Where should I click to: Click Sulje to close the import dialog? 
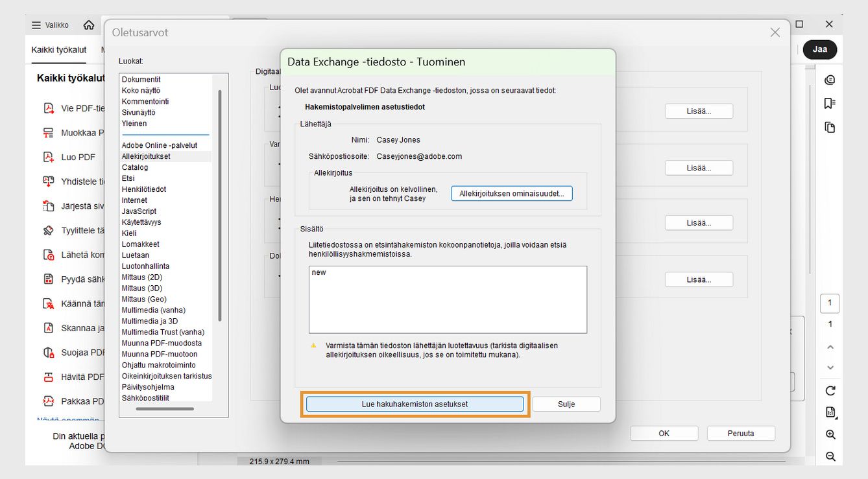coord(566,404)
